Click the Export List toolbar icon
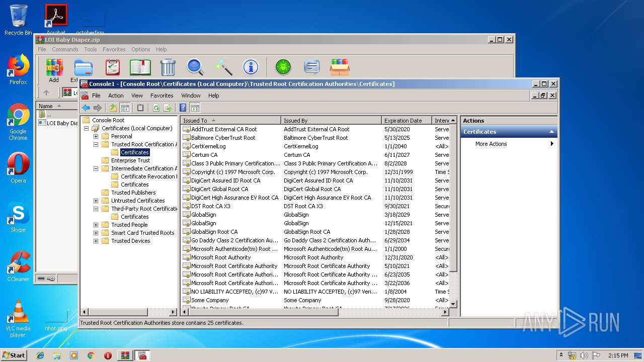The image size is (644, 362). tap(168, 108)
